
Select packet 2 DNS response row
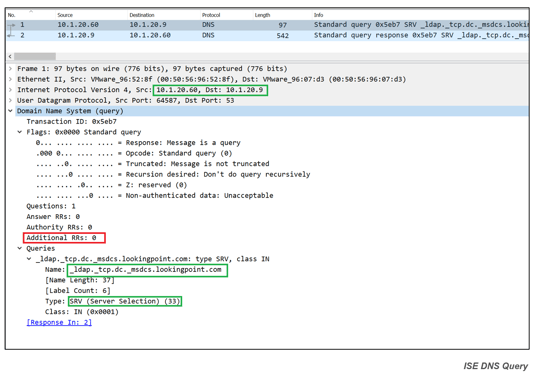(268, 35)
